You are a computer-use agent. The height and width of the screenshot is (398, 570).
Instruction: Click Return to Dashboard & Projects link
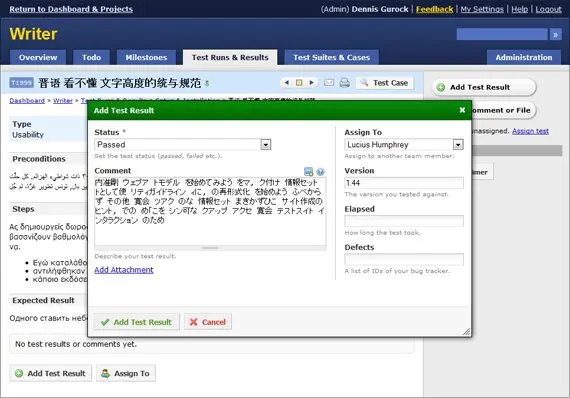point(71,9)
